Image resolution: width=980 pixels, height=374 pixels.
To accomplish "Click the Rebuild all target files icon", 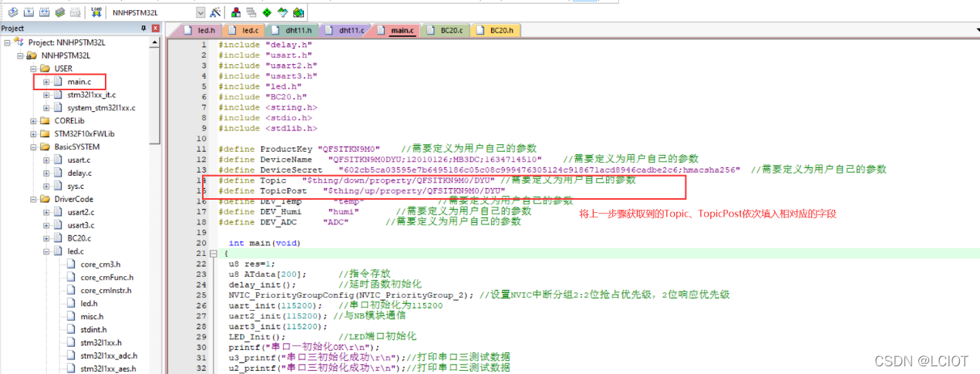I will 44,12.
